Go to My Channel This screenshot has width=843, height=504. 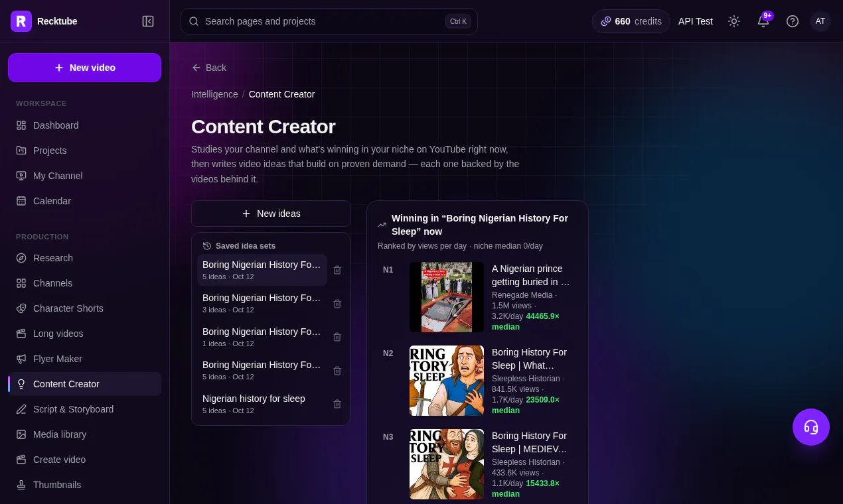click(x=84, y=176)
